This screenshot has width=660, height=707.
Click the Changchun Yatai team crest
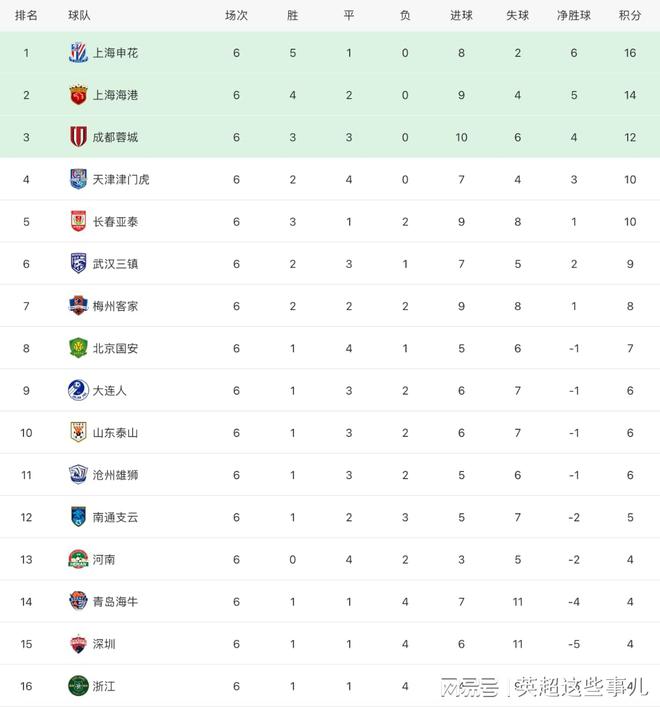coord(78,221)
